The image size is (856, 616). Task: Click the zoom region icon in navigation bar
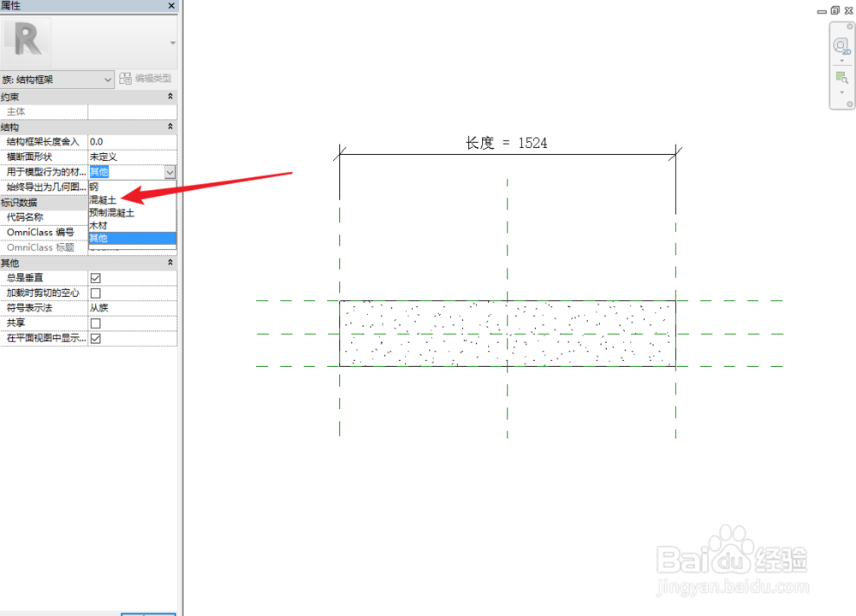coord(841,79)
